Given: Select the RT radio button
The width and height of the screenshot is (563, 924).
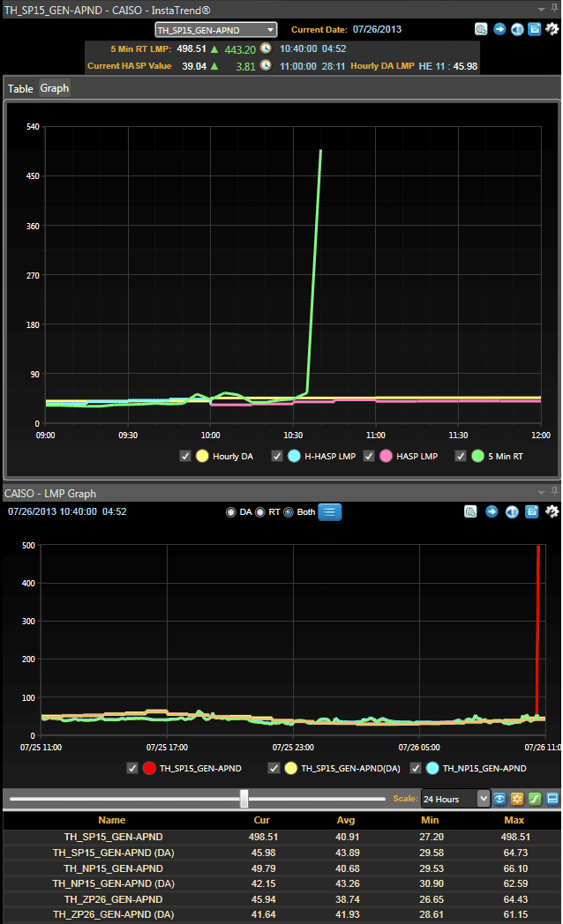Looking at the screenshot, I should 260,512.
